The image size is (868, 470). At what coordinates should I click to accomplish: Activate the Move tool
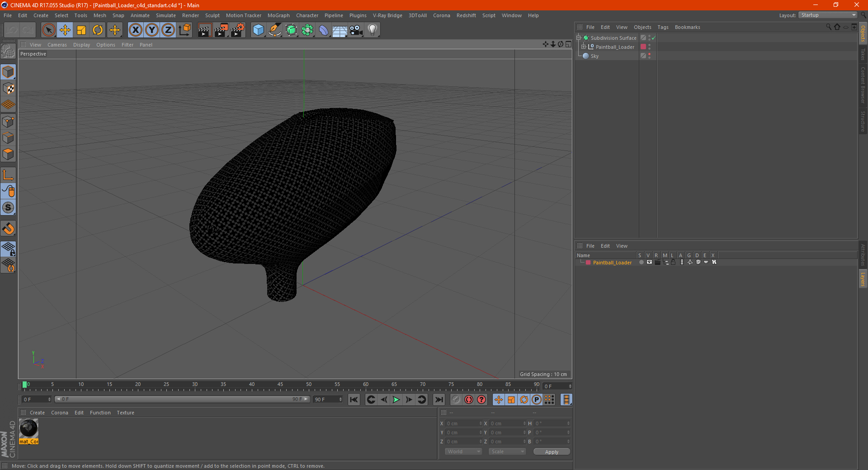click(x=65, y=30)
